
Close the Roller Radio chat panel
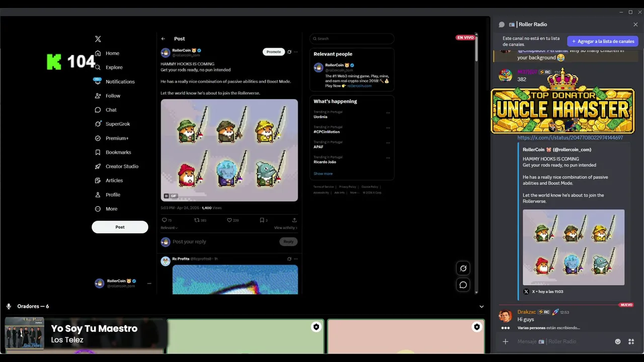point(635,25)
